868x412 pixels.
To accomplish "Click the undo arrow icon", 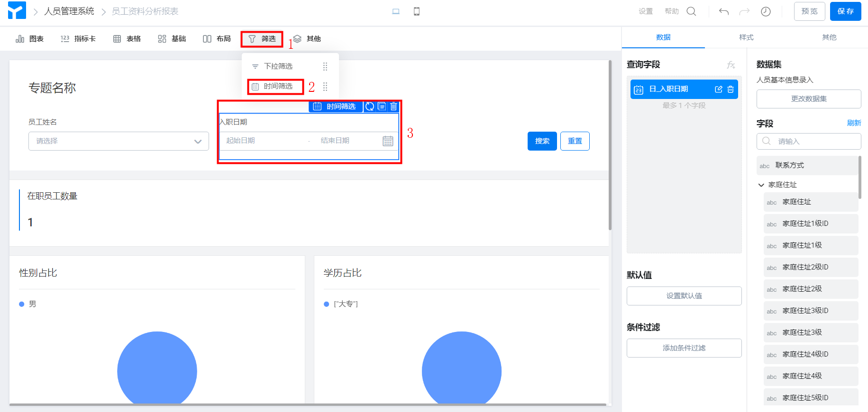I will pos(723,11).
